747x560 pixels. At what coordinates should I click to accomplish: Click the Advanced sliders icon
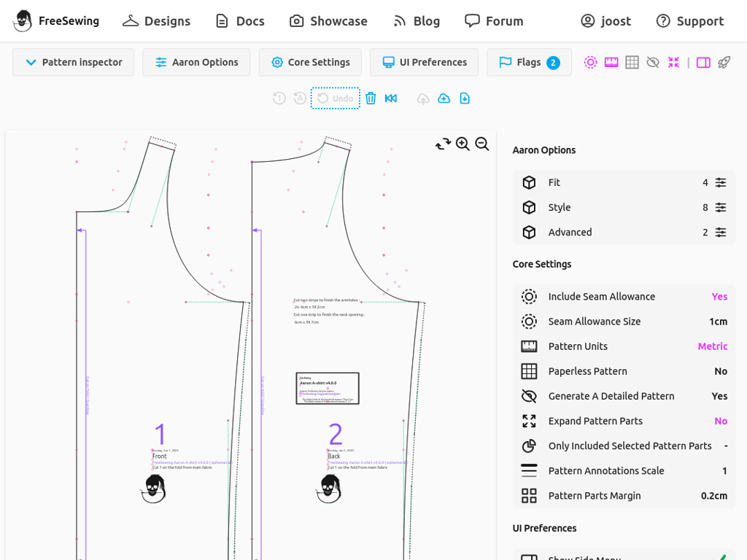[721, 232]
